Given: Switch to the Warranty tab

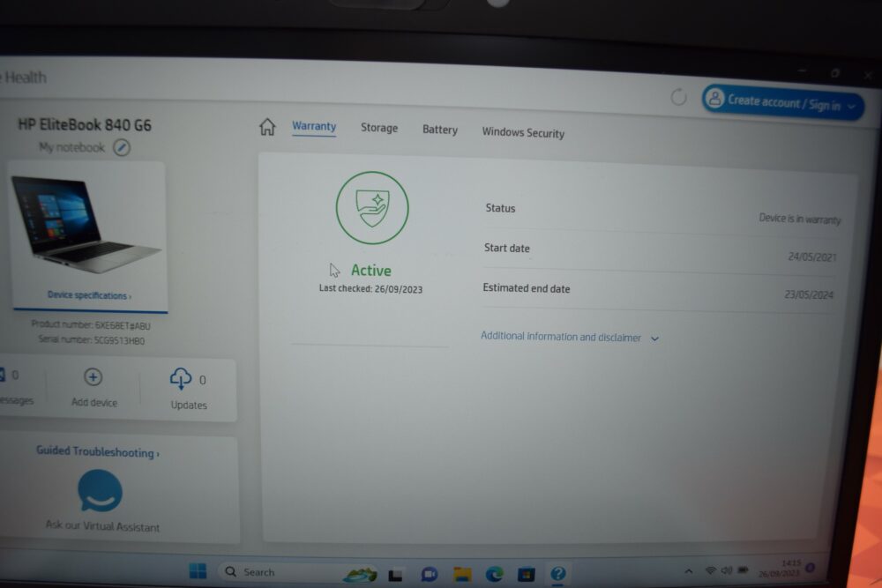Looking at the screenshot, I should [314, 126].
